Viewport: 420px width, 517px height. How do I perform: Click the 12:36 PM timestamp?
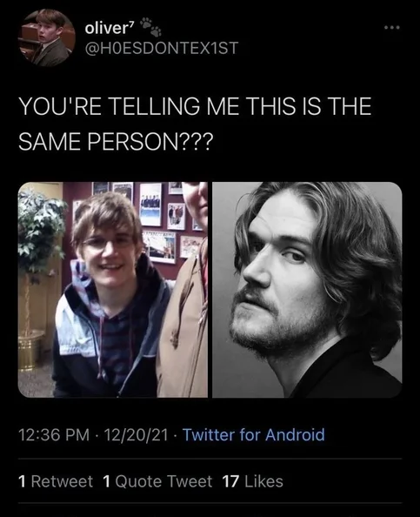coord(54,434)
